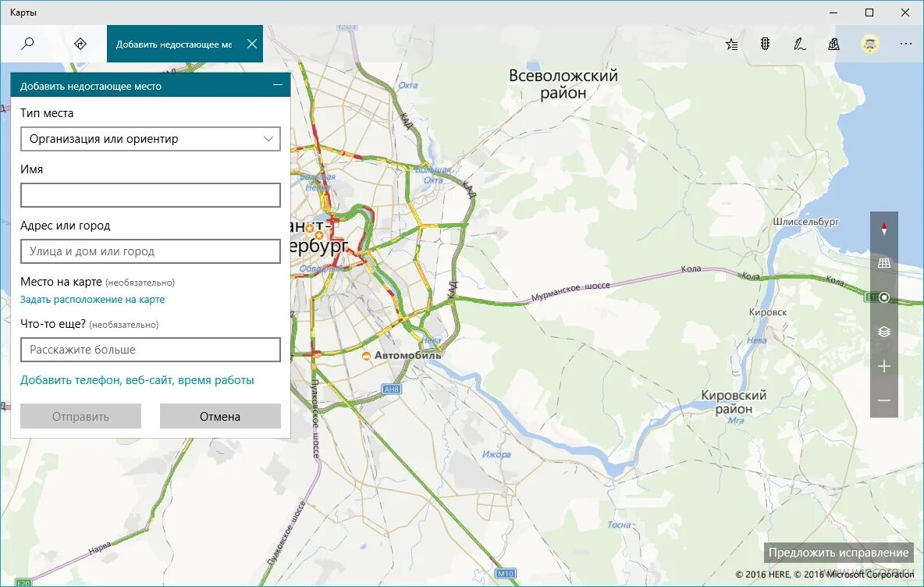The height and width of the screenshot is (587, 924).
Task: Zoom in with the plus icon
Action: [x=884, y=367]
